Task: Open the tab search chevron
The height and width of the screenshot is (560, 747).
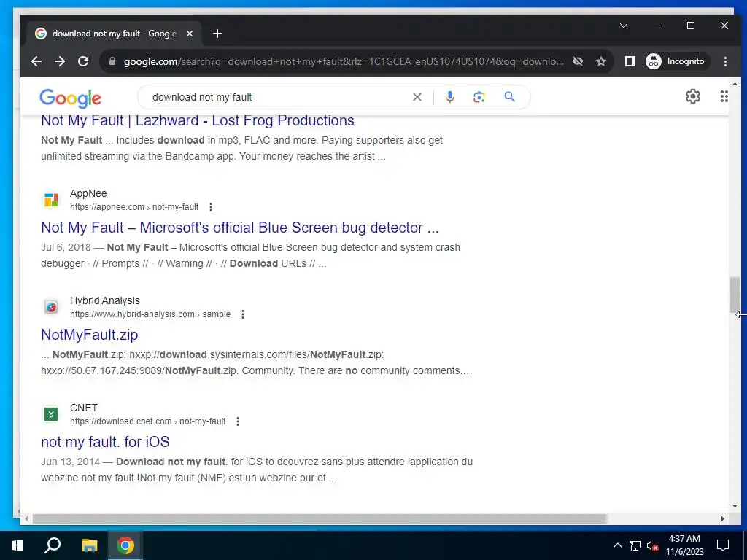Action: point(624,26)
